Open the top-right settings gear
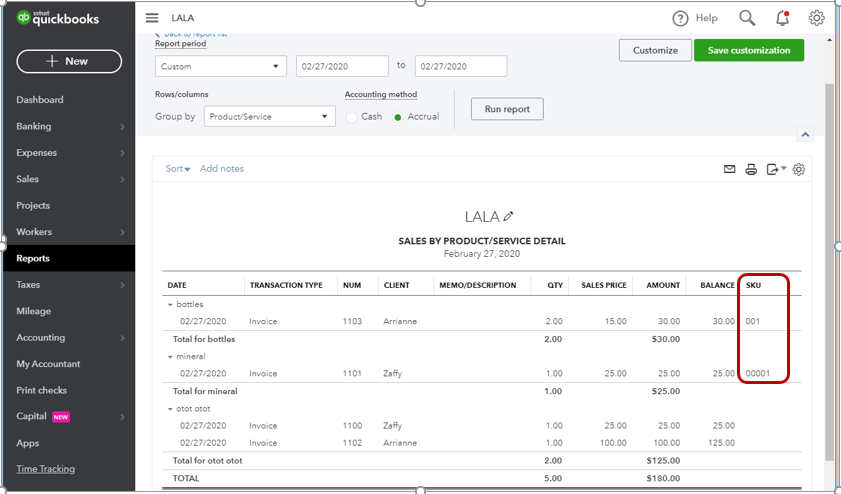This screenshot has height=494, width=841. pos(816,18)
